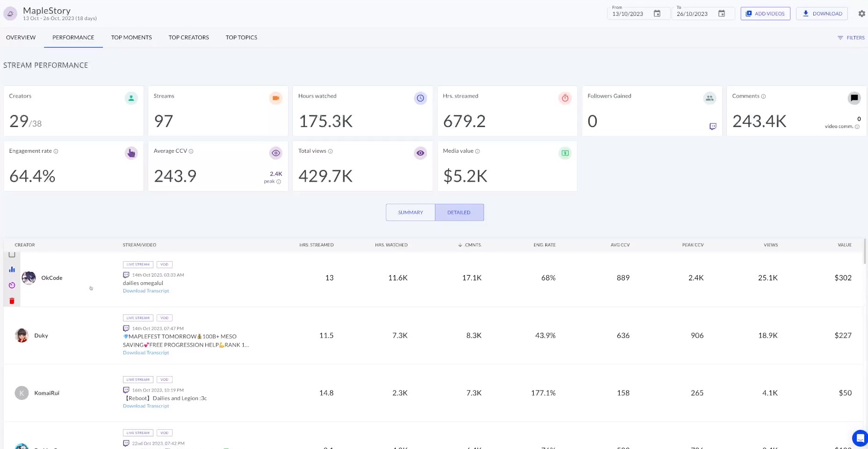This screenshot has height=449, width=868.
Task: Open OkCode creator avatar
Action: [x=29, y=278]
